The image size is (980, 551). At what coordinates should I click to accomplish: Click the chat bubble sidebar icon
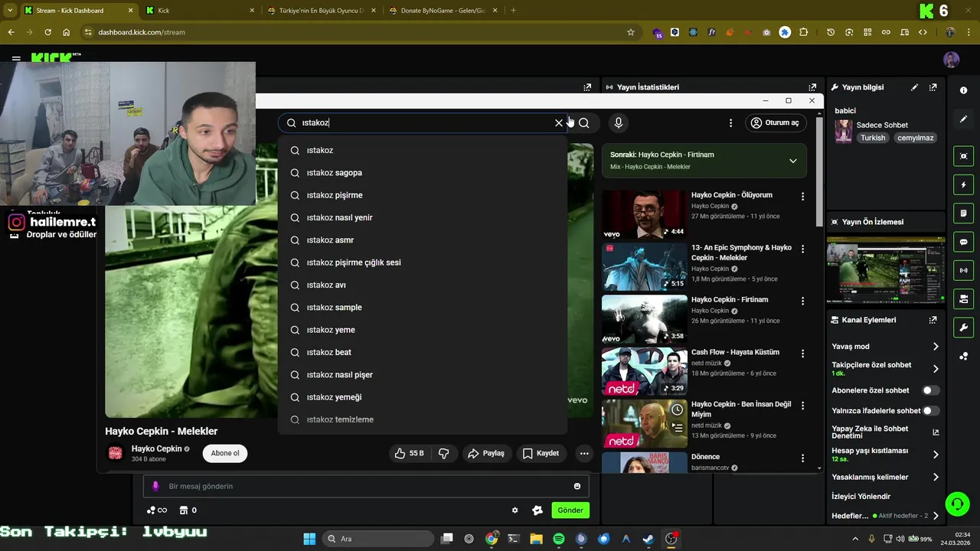click(x=963, y=242)
